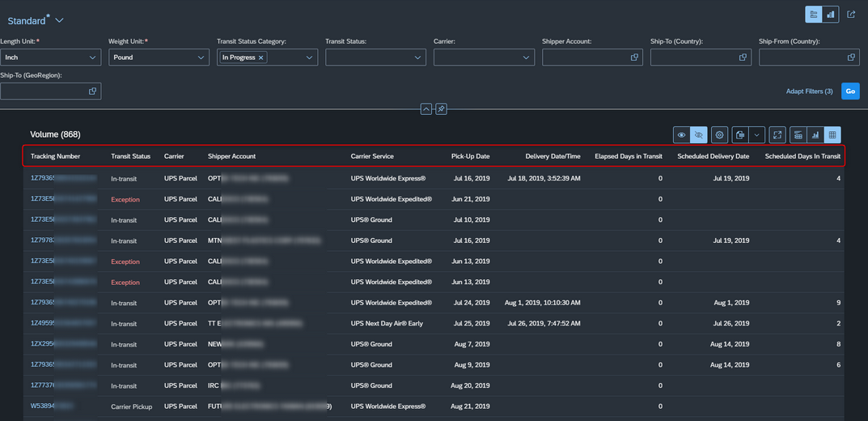Open tracking number link starting 1Z7978
868x421 pixels.
click(64, 240)
